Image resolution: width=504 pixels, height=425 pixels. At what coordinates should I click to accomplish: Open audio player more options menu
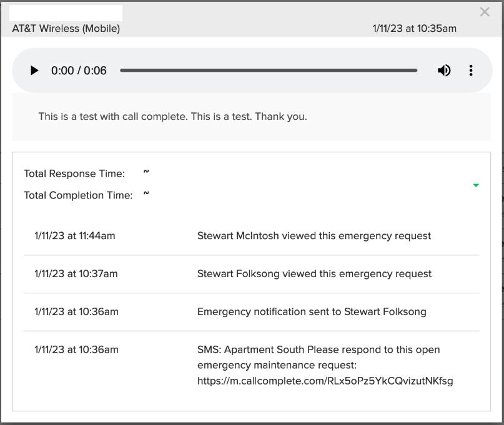click(x=471, y=71)
